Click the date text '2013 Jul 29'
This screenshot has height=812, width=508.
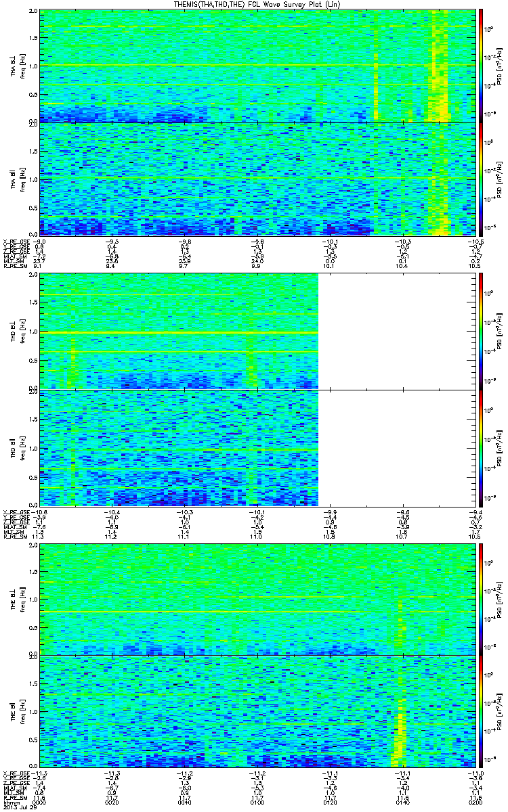pos(19,808)
